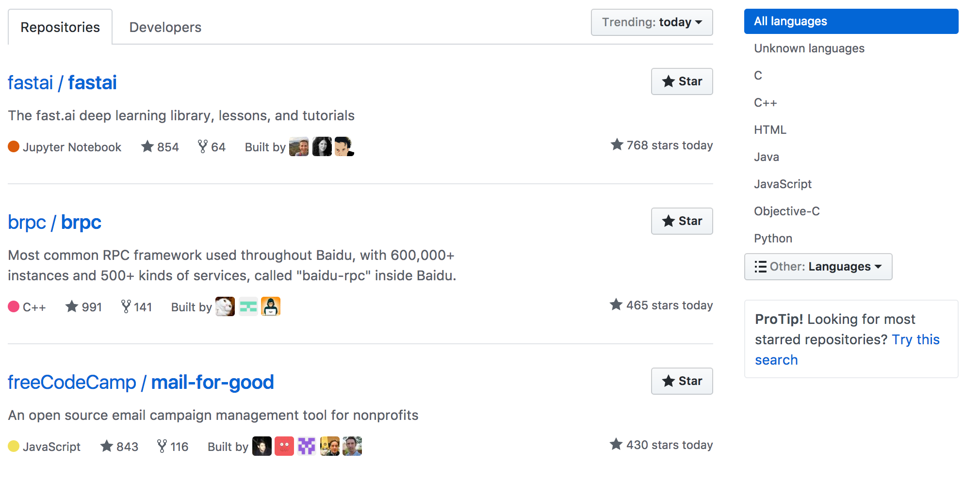The image size is (980, 481).
Task: Select the All languages filter
Action: tap(851, 21)
